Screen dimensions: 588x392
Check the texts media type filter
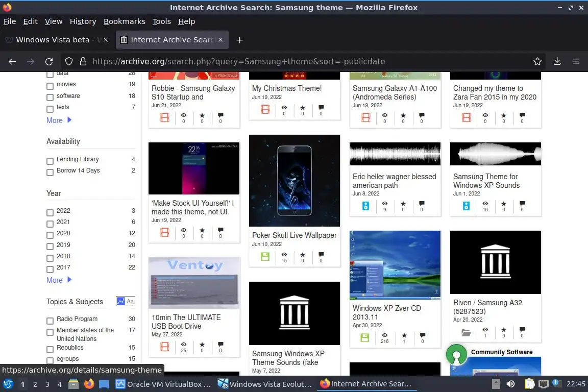click(50, 109)
